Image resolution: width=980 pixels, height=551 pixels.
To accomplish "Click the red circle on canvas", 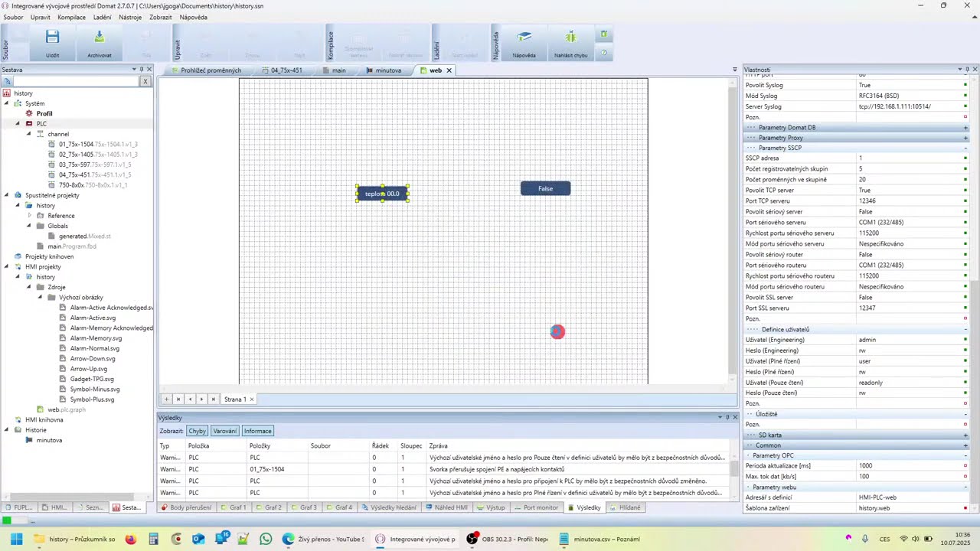I will click(557, 331).
